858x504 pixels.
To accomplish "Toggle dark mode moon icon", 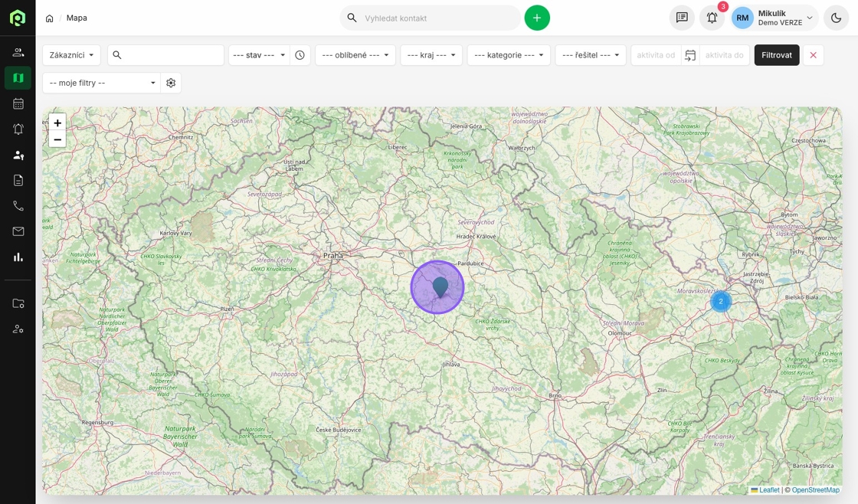I will (x=836, y=18).
